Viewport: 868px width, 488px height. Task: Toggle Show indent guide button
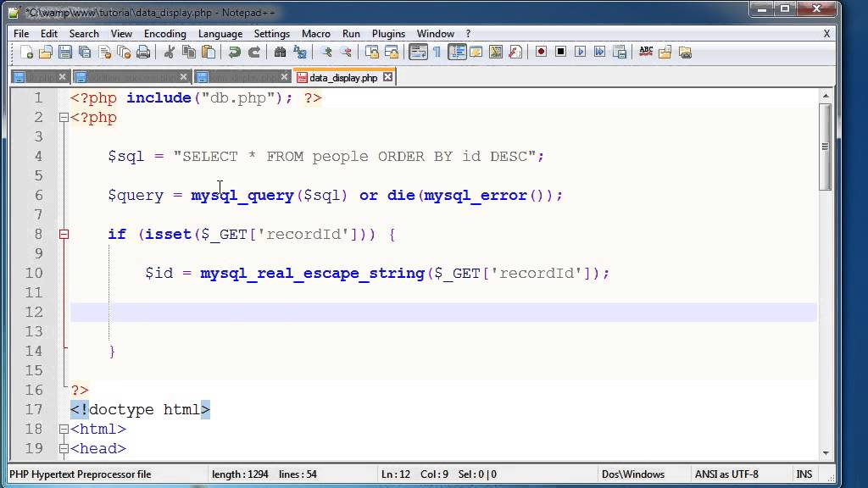[x=457, y=52]
